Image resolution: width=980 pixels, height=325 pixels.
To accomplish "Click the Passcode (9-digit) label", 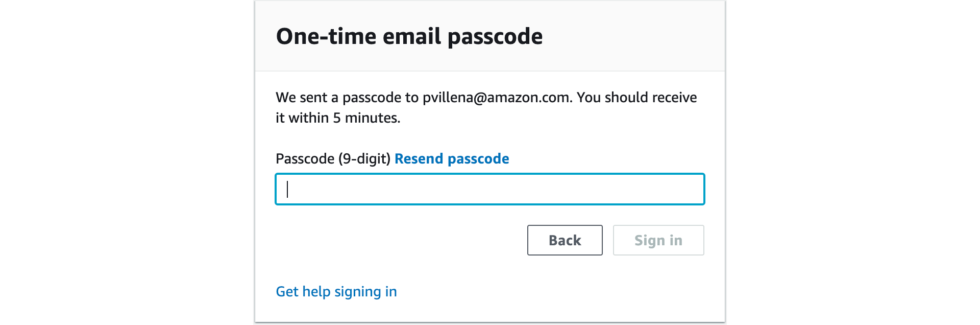I will tap(333, 159).
